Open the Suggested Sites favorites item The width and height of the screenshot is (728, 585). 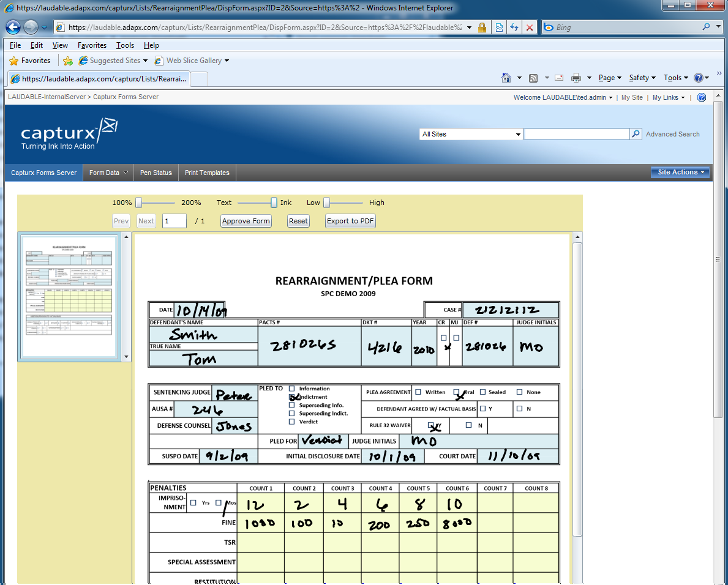[x=113, y=61]
